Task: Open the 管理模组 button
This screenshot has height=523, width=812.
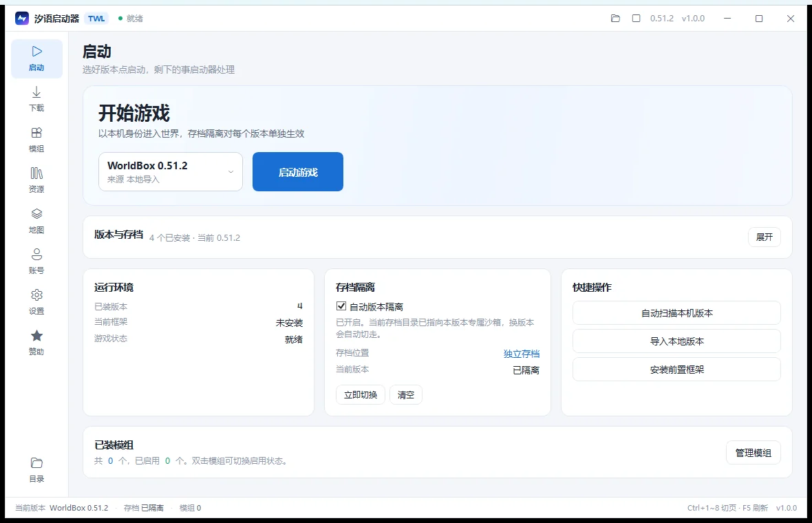Action: 753,453
